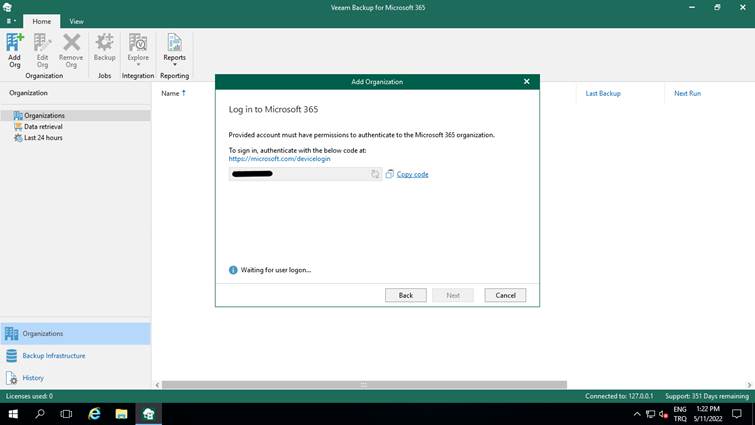Screen dimensions: 755x425
Task: Click the scrollbar left arrow
Action: click(x=157, y=385)
